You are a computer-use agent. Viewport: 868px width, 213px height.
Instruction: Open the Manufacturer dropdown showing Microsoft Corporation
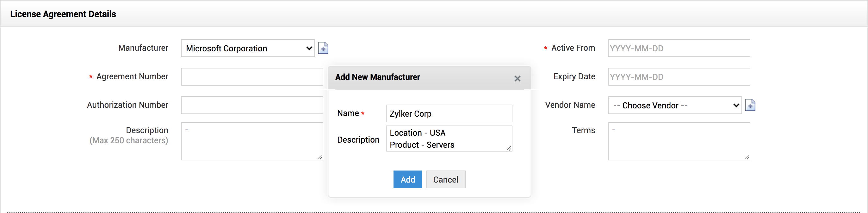coord(248,48)
